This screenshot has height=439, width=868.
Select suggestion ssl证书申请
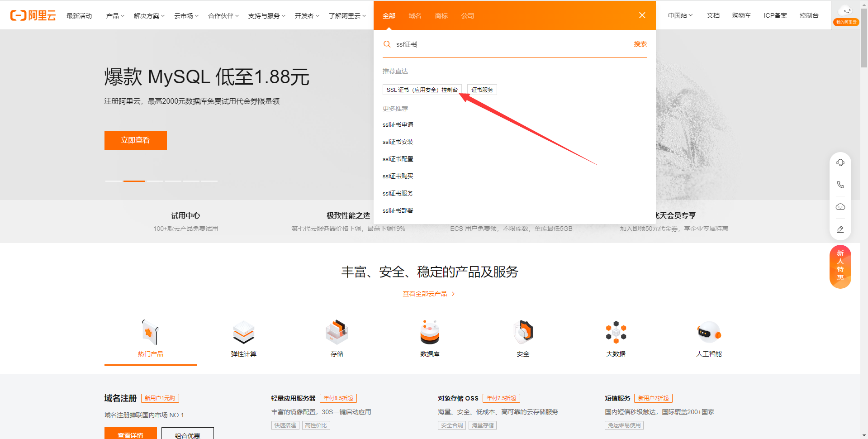(x=398, y=124)
